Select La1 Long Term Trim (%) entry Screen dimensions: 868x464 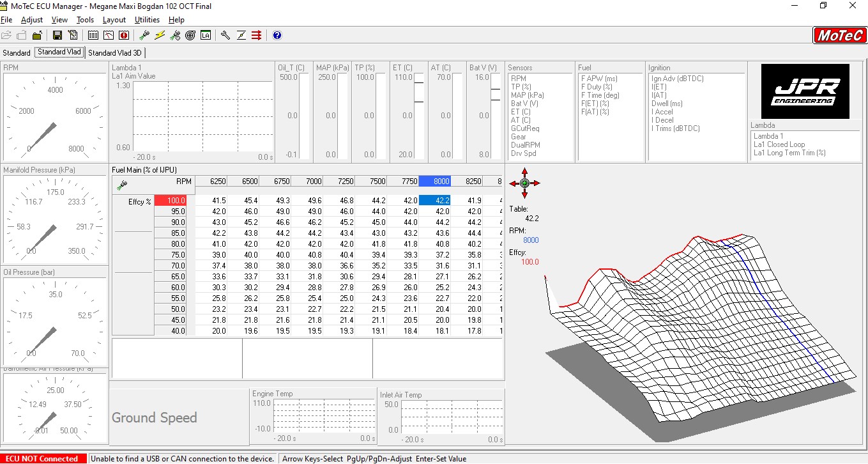pos(789,153)
